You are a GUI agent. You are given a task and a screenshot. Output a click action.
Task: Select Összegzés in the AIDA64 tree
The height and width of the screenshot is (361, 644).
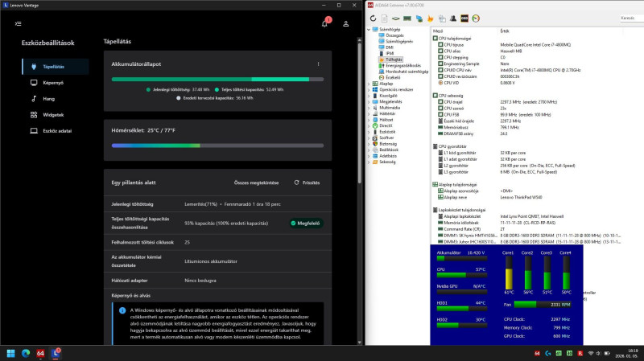point(394,35)
